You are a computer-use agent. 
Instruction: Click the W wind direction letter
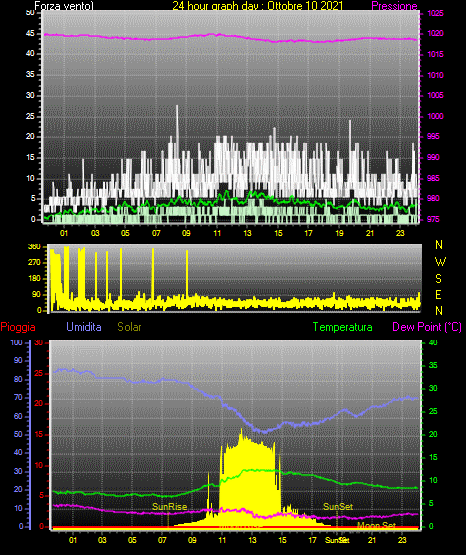pyautogui.click(x=440, y=262)
